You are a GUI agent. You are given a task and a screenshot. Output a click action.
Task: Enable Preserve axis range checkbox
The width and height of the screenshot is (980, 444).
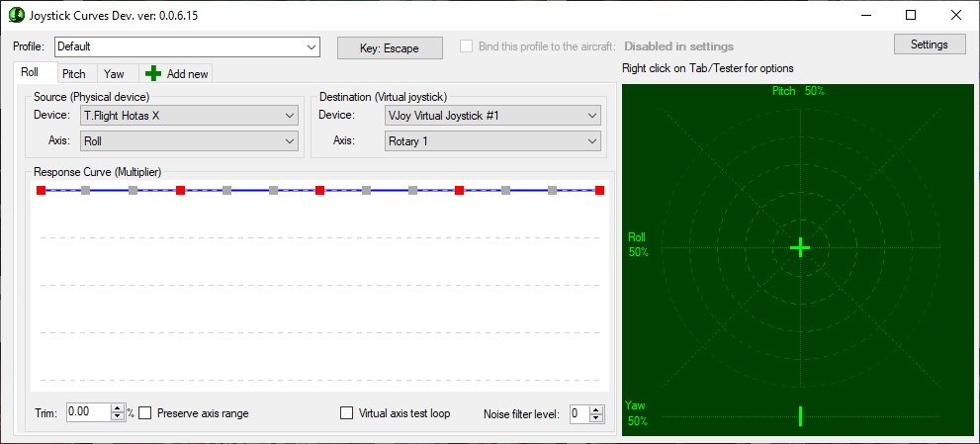click(x=145, y=413)
